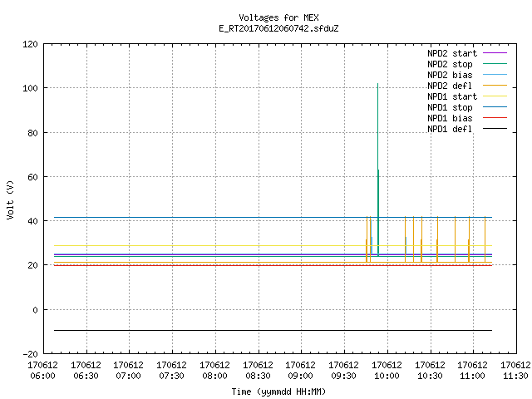Click the x-axis tick 170612 10:30

[430, 371]
